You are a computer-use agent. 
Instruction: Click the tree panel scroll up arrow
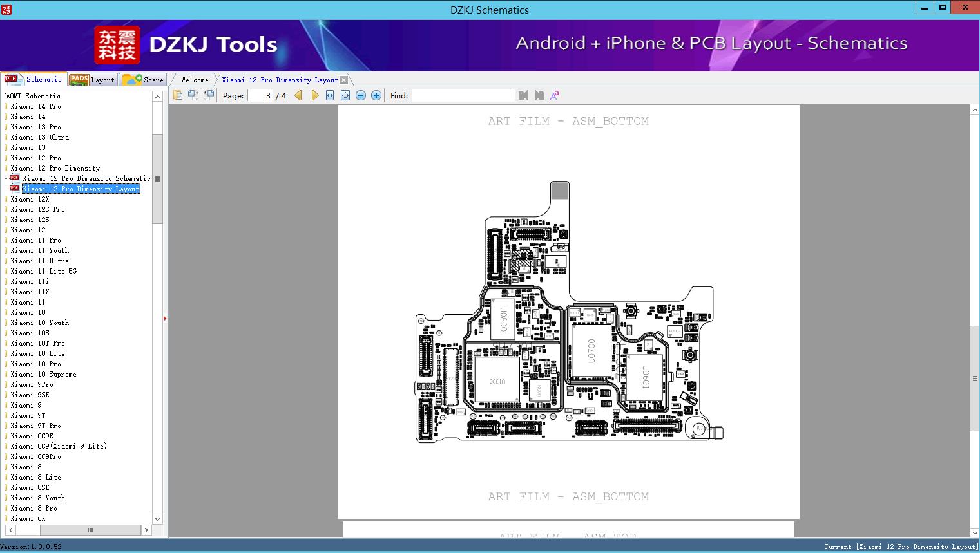pyautogui.click(x=157, y=96)
